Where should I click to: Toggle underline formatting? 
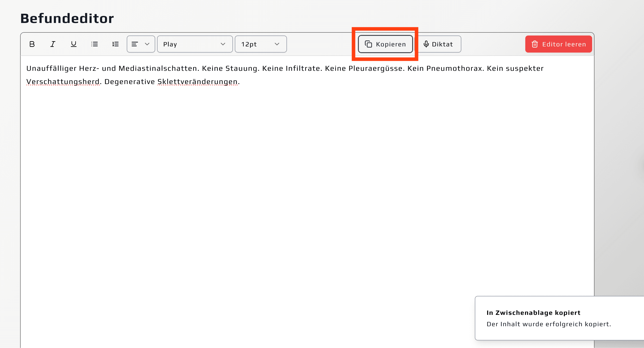[x=73, y=44]
